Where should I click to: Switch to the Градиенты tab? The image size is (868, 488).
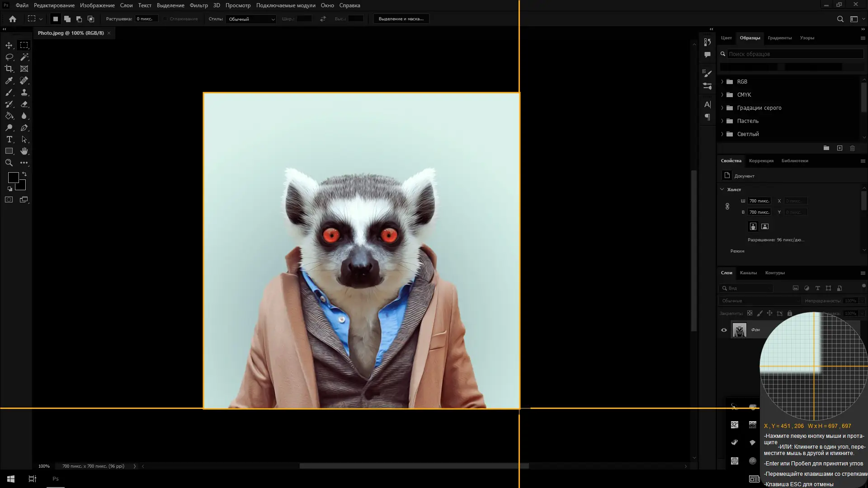pyautogui.click(x=779, y=38)
